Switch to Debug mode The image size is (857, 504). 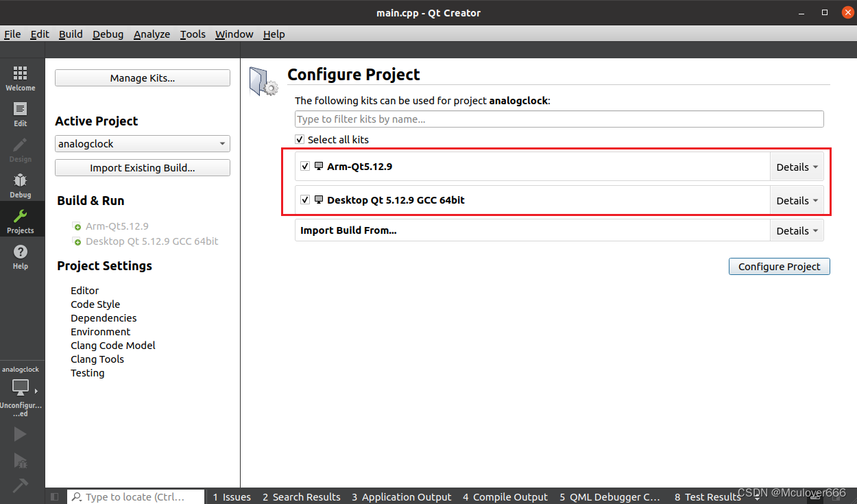coord(21,185)
